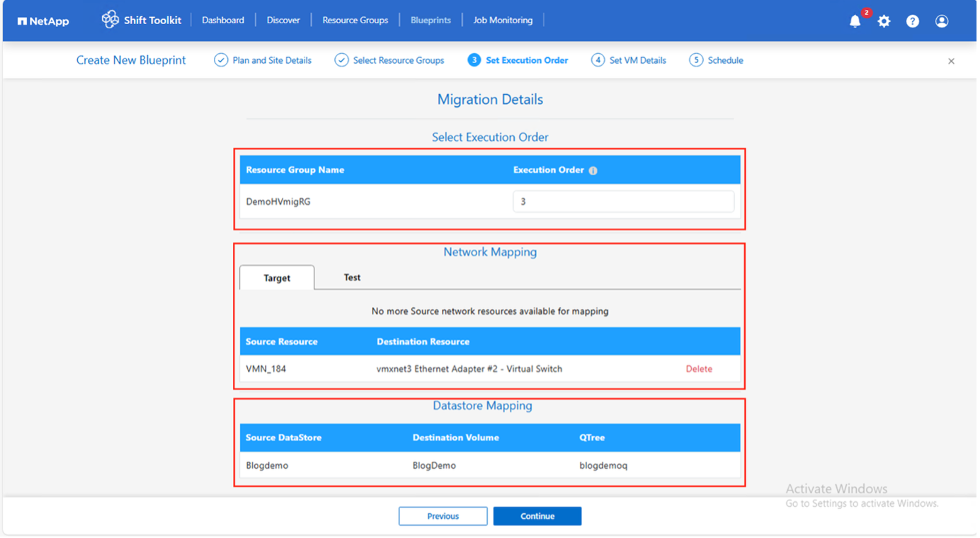Click the Shift Toolkit logo icon

pos(110,20)
